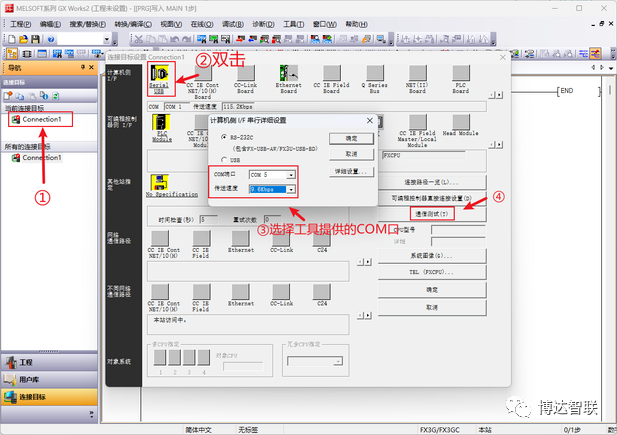Screen dimensions: 617x435
Task: Select C24 icon in different network route row
Action: tap(322, 292)
